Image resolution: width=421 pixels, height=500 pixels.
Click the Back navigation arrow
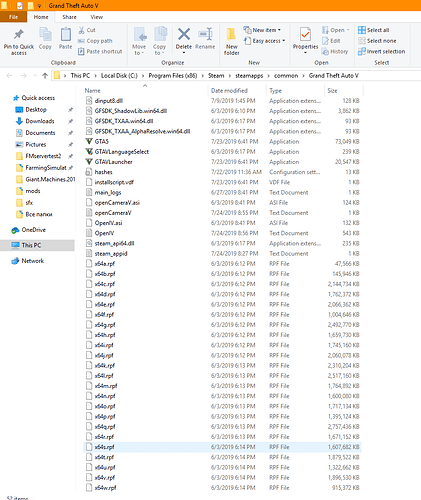pos(9,76)
